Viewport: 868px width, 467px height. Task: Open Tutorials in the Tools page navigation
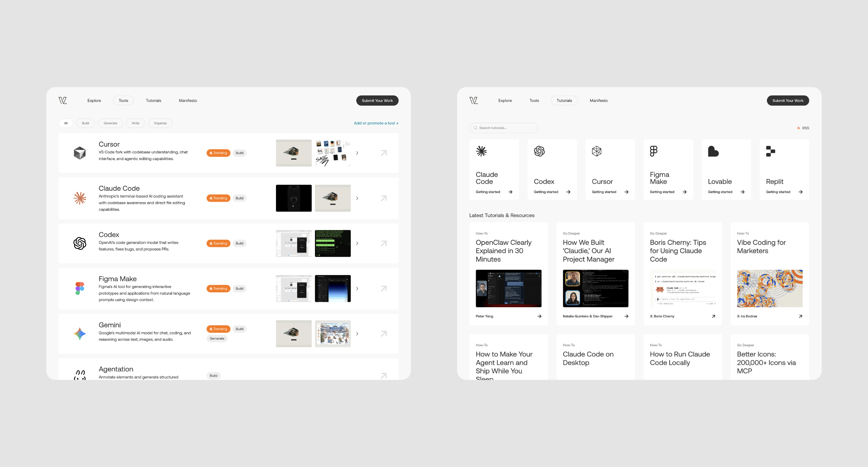tap(154, 100)
